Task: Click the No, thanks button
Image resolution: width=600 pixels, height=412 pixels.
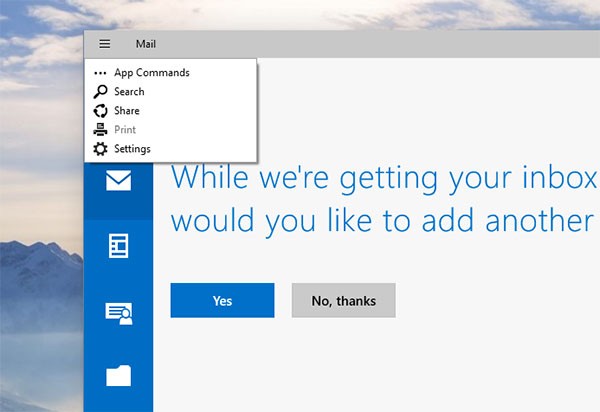Action: tap(344, 300)
